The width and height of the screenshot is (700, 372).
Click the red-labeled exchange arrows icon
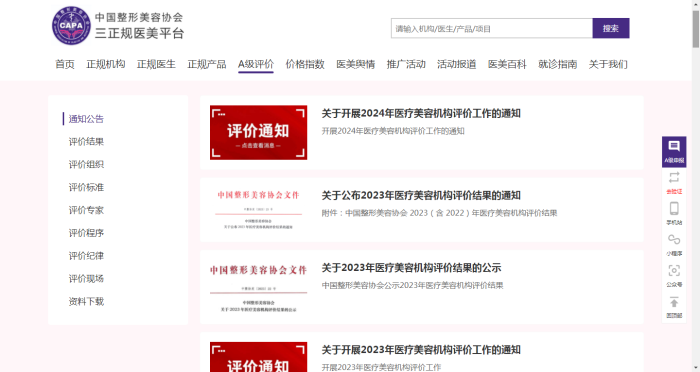[674, 177]
